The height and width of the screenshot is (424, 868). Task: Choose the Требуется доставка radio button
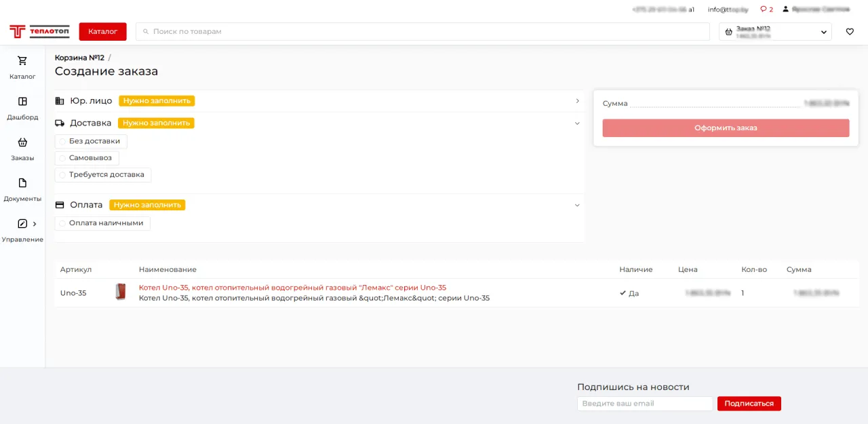[63, 175]
